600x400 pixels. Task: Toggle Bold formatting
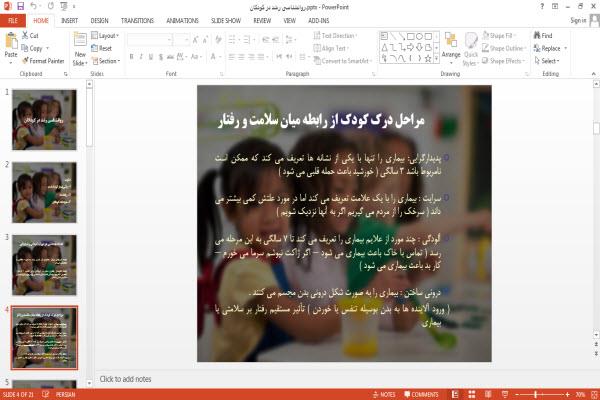(x=132, y=57)
